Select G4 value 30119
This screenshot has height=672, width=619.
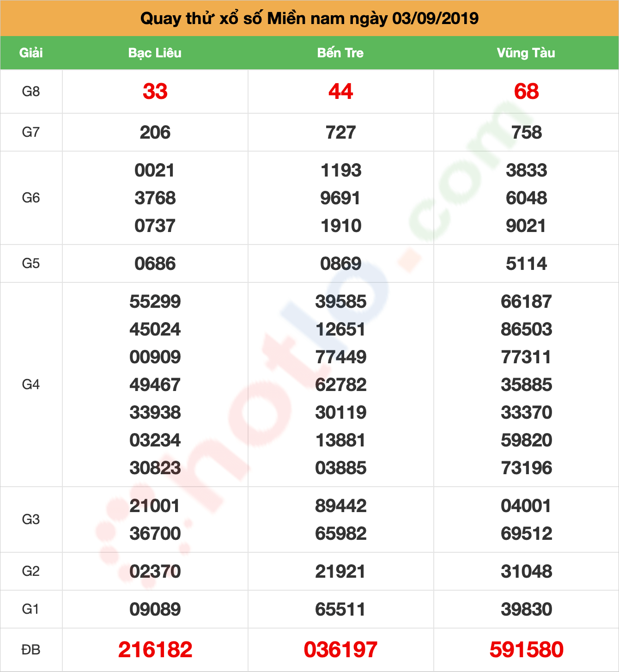pos(341,413)
